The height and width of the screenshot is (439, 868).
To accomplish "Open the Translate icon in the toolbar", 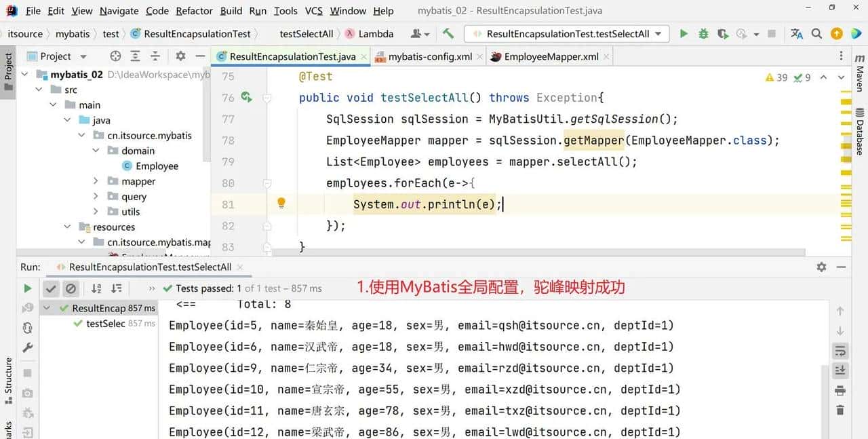I will coord(795,33).
